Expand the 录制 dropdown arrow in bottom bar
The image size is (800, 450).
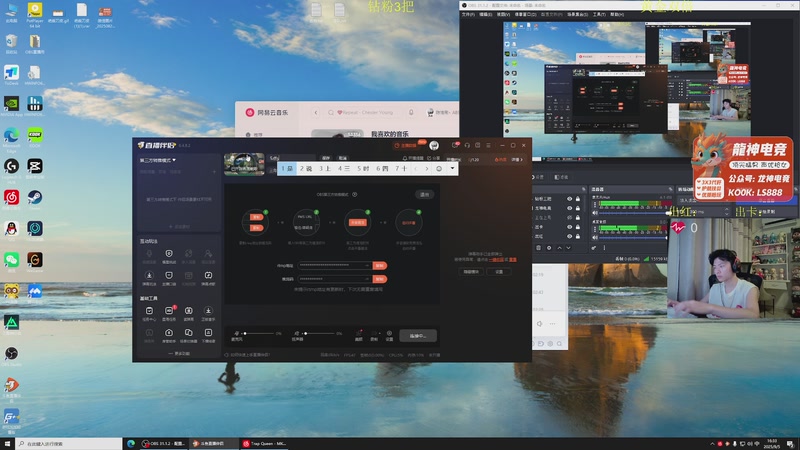click(x=379, y=333)
